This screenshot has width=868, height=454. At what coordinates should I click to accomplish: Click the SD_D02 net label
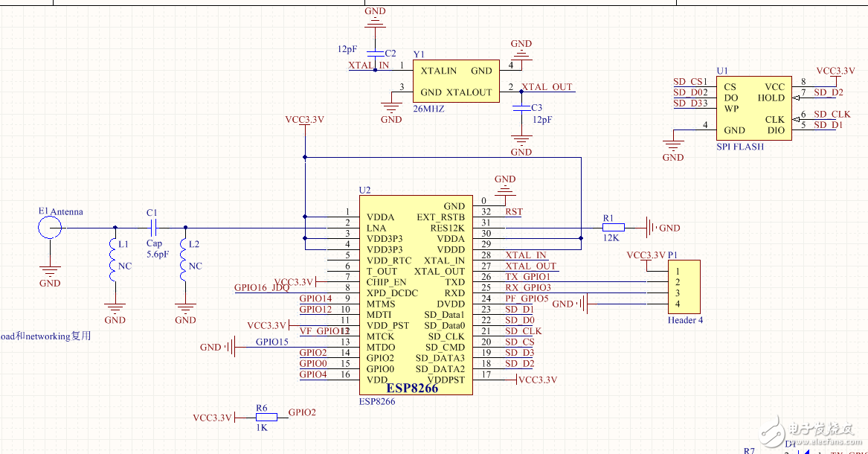[690, 92]
